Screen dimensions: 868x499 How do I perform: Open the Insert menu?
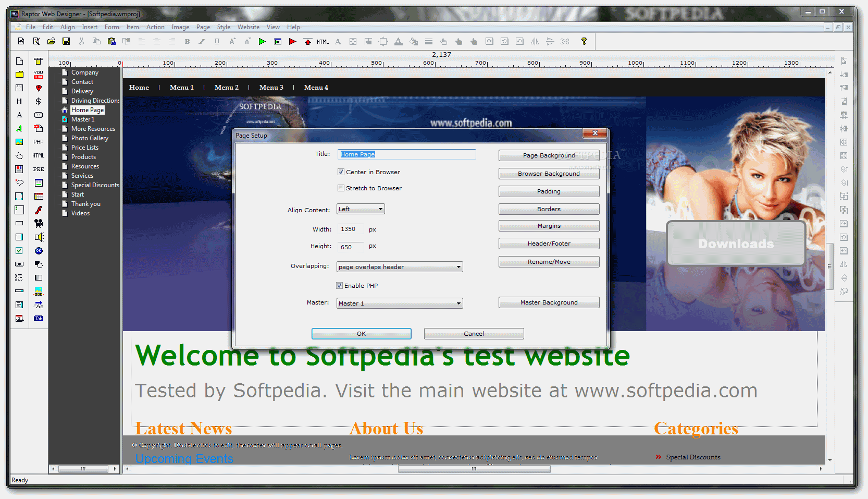pyautogui.click(x=90, y=27)
